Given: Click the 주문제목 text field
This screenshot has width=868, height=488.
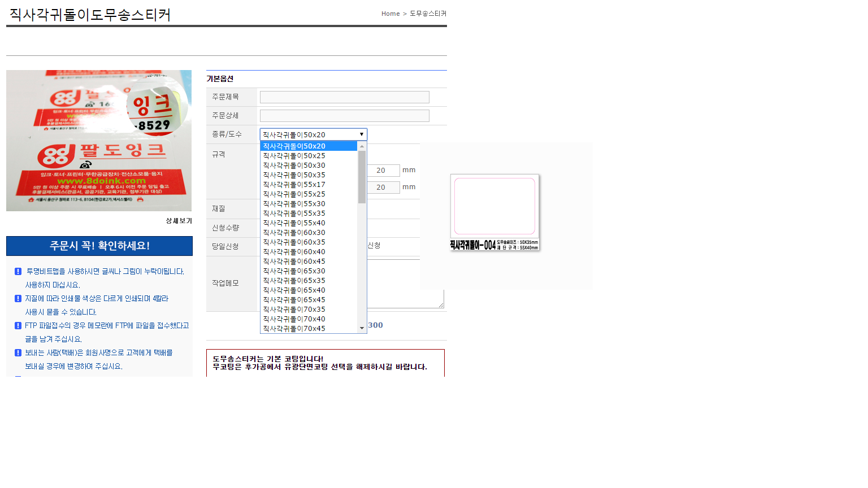Looking at the screenshot, I should click(x=344, y=97).
